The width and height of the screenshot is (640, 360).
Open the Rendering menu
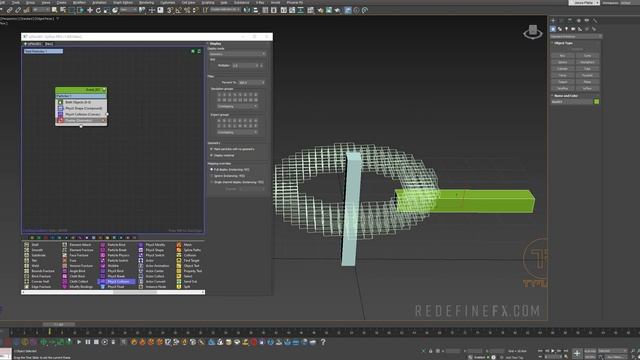pos(147,2)
